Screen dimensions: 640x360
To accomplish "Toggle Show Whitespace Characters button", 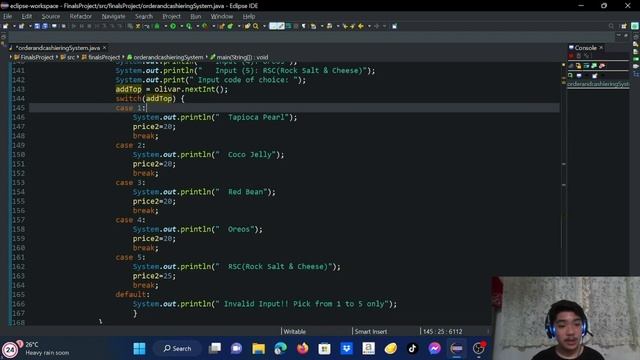I will (304, 26).
